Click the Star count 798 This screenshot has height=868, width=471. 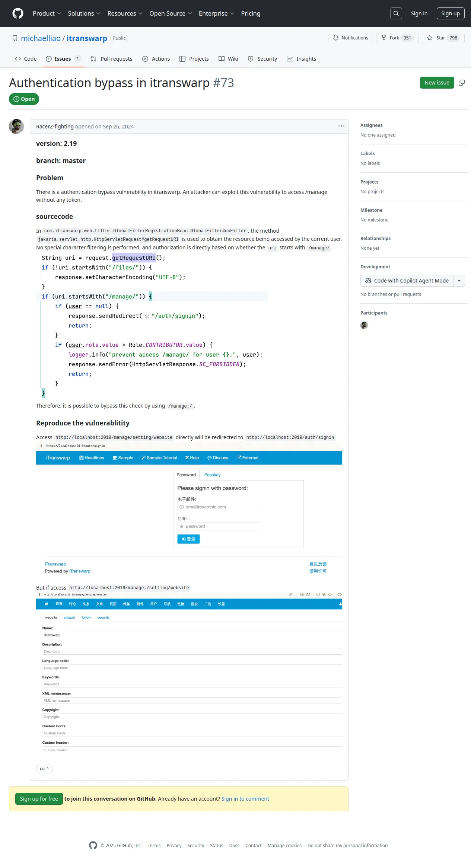[454, 38]
